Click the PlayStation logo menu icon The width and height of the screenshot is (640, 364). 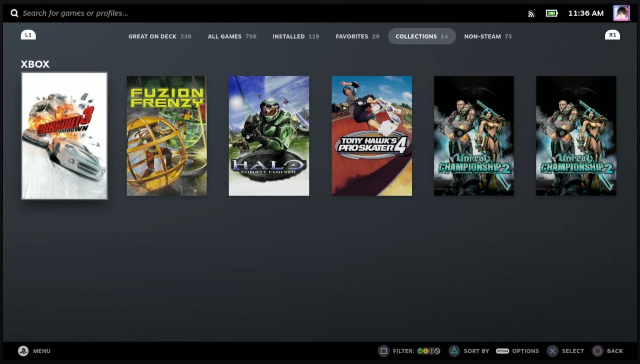point(23,351)
